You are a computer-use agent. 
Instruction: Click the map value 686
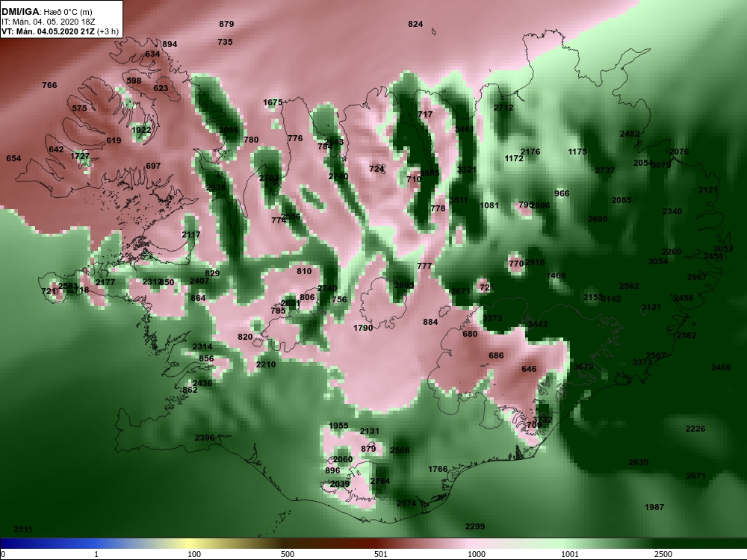(x=496, y=355)
